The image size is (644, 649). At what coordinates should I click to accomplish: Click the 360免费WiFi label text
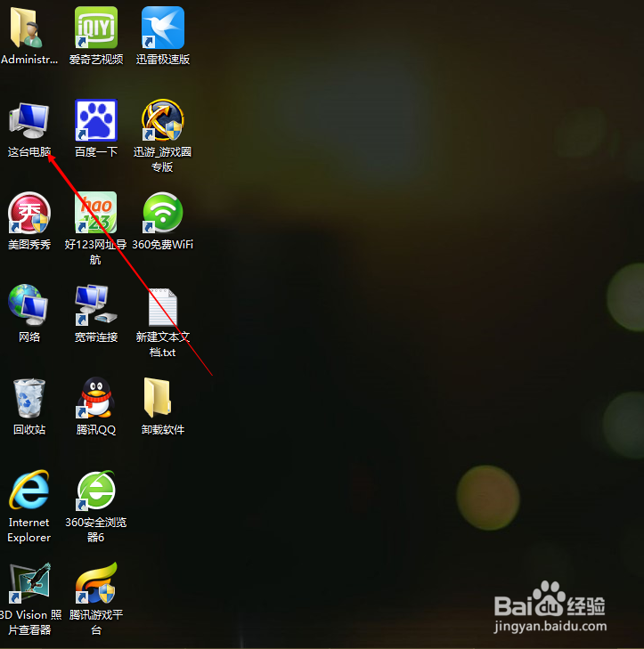pyautogui.click(x=163, y=245)
